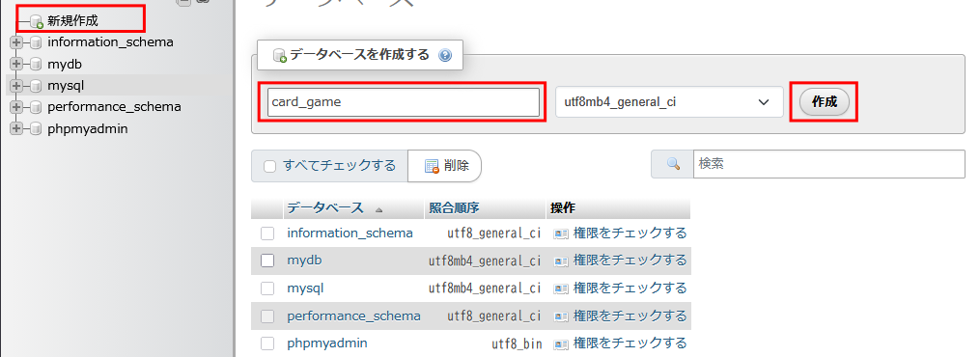Open information_schema link in the database table
The height and width of the screenshot is (357, 980).
point(350,233)
